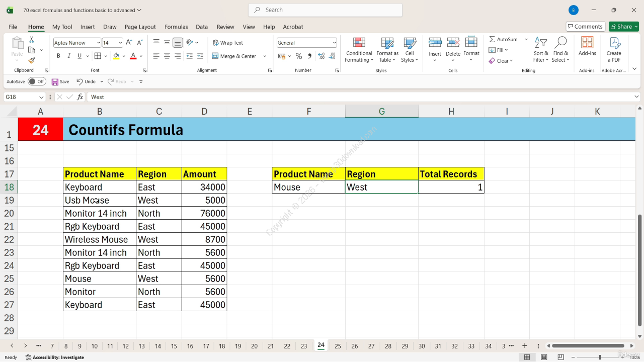The height and width of the screenshot is (362, 644).
Task: Toggle the AutoSave switch
Action: 36,81
